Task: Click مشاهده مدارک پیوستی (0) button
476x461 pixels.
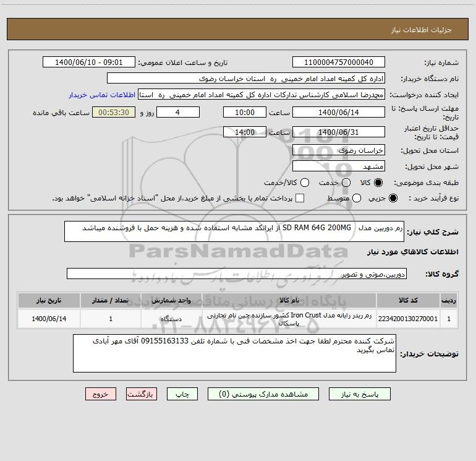Action: [263, 394]
